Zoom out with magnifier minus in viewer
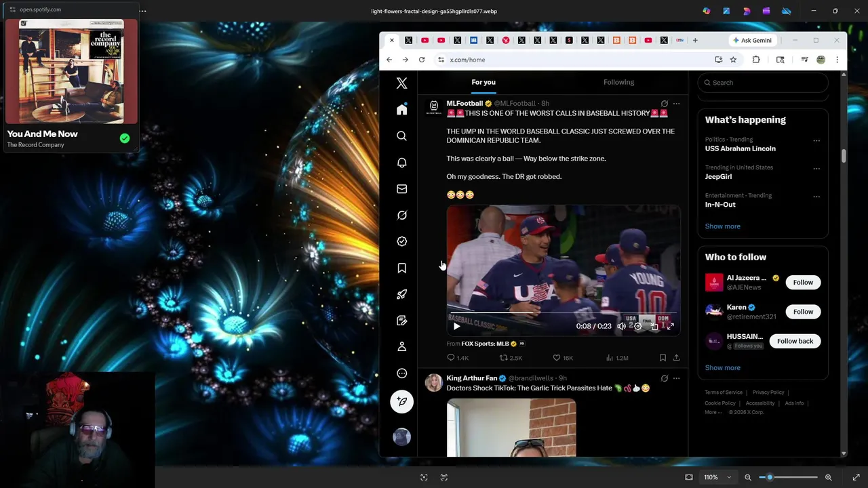Screen dimensions: 868x488 (748, 477)
